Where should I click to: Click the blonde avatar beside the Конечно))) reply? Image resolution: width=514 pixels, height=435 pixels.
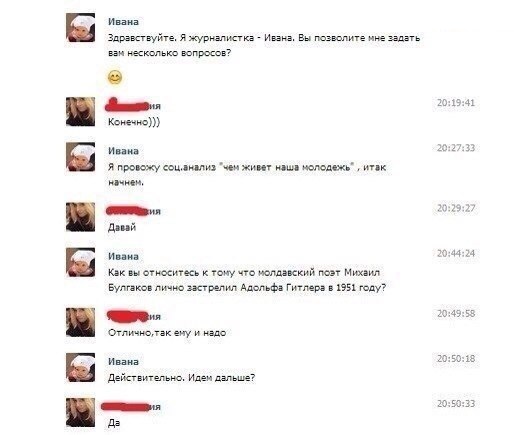(x=80, y=112)
